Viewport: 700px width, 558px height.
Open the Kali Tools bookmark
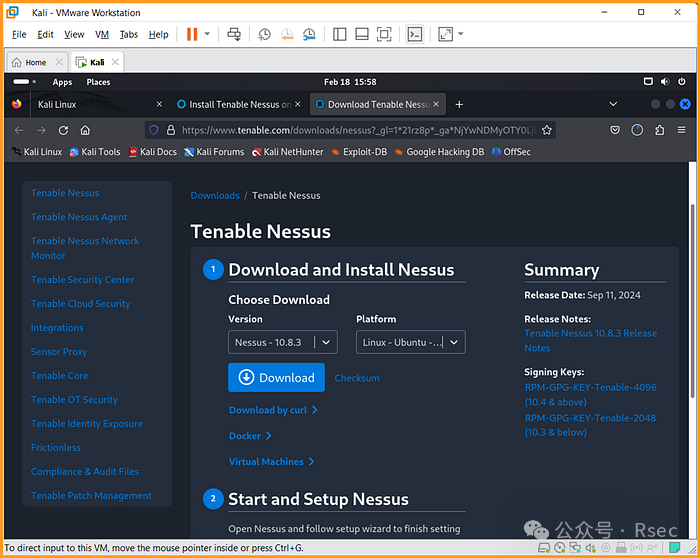tap(95, 152)
